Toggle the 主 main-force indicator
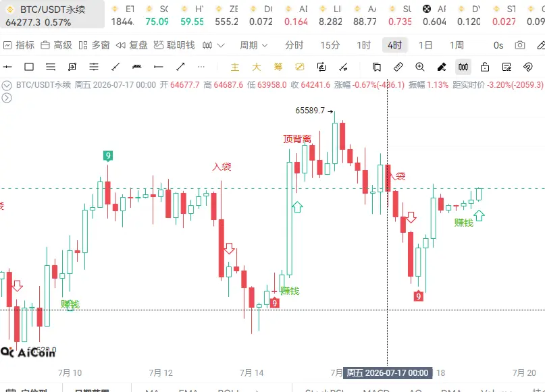This screenshot has width=545, height=392. (x=235, y=67)
